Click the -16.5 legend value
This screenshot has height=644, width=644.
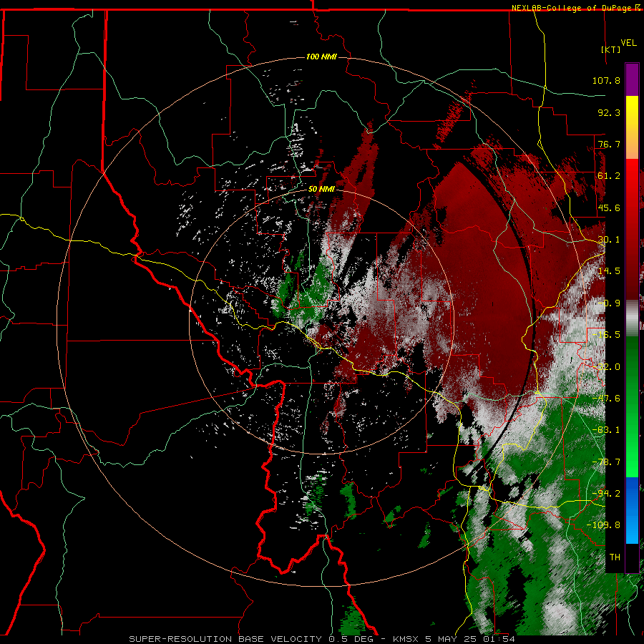pyautogui.click(x=606, y=335)
